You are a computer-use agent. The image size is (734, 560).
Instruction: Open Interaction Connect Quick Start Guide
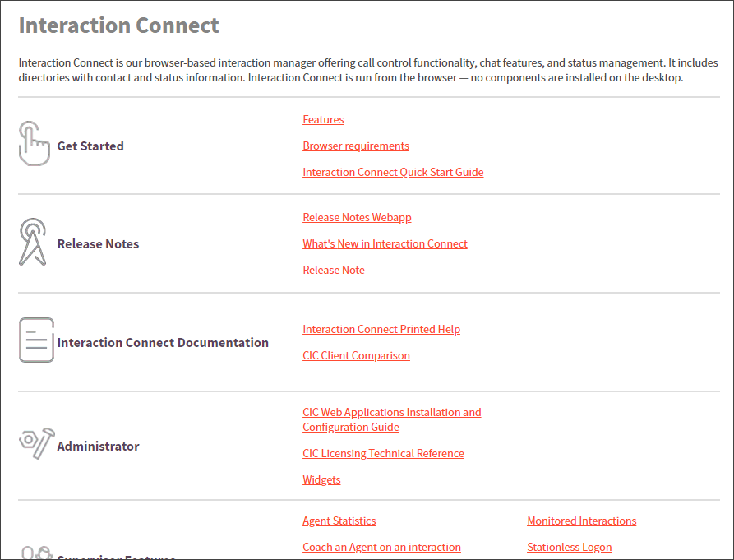point(393,173)
